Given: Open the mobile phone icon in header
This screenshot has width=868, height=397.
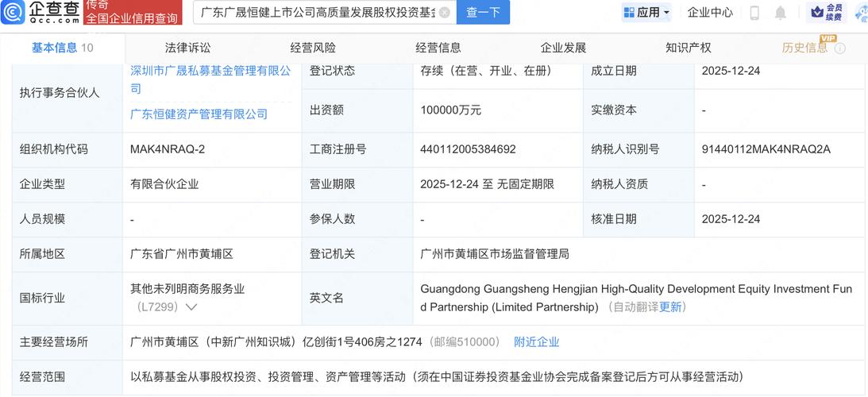Looking at the screenshot, I should pos(754,13).
